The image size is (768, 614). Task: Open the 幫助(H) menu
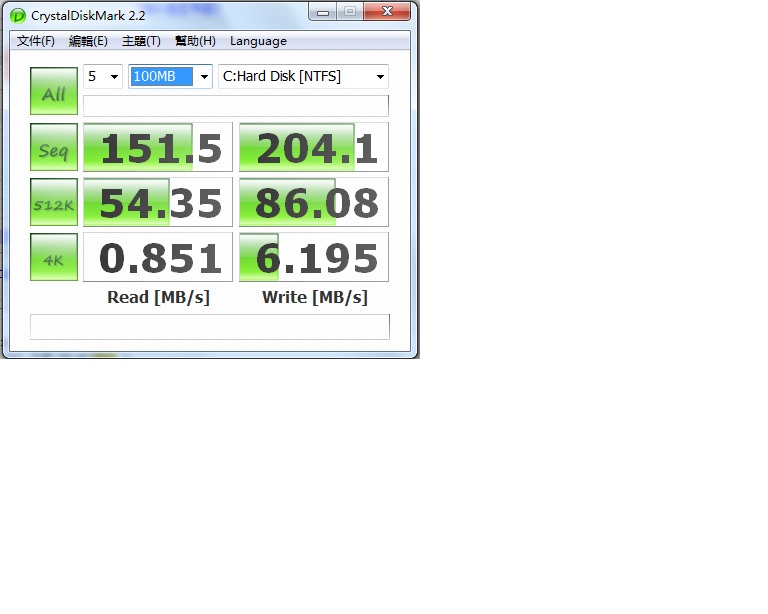click(195, 41)
